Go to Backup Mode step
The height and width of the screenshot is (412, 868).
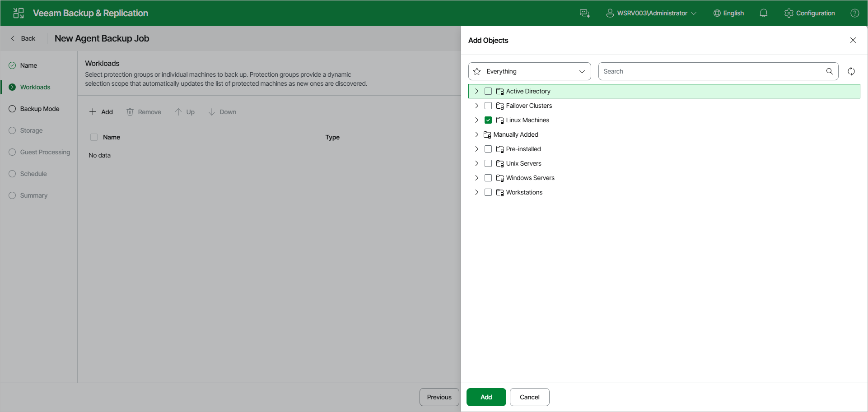[x=40, y=109]
